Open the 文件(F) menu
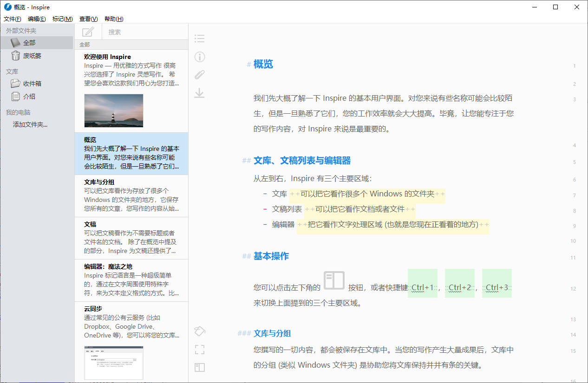Image resolution: width=588 pixels, height=383 pixels. (13, 19)
